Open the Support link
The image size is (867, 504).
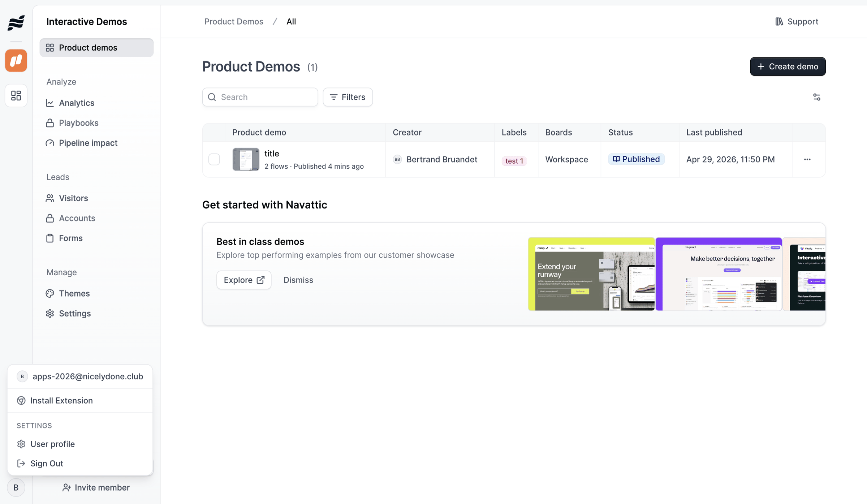797,22
